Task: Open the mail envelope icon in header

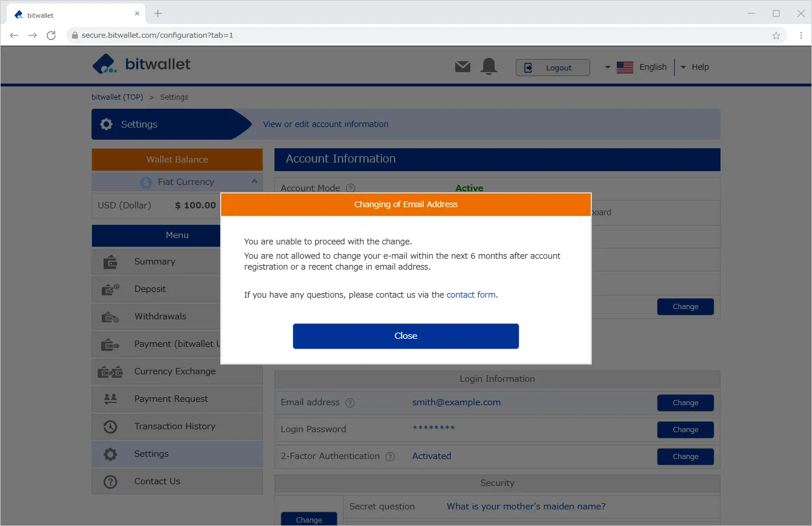Action: [463, 67]
